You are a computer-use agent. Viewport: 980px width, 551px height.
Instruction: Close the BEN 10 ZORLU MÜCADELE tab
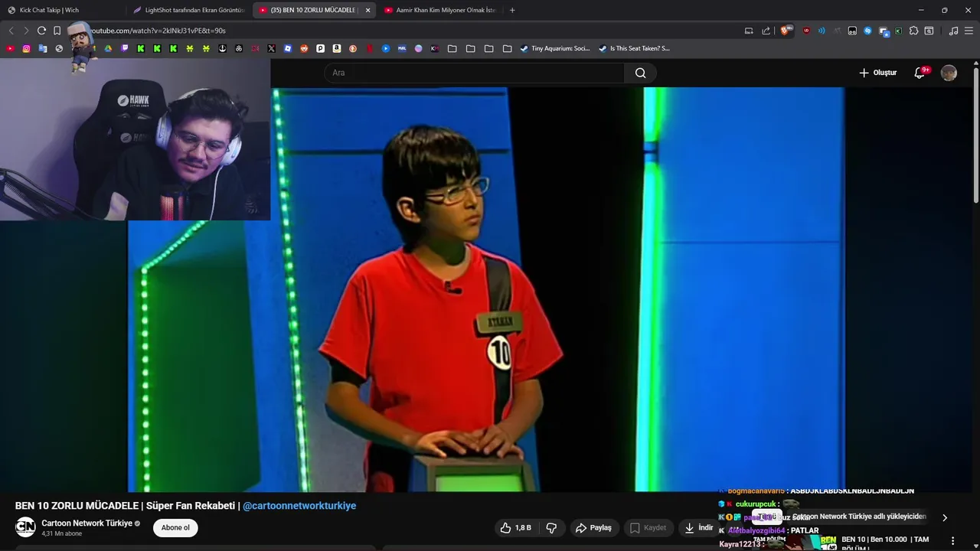[367, 10]
